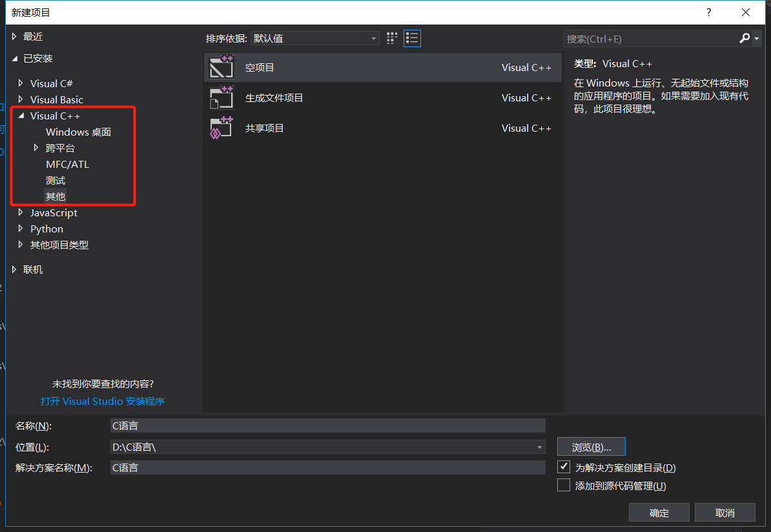Switch to medium icons list view
Viewport: 771px width, 532px height.
pos(412,38)
